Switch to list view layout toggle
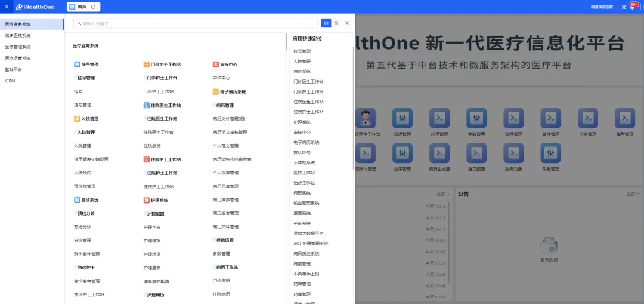Screen dimensions: 644x304 click(x=326, y=23)
